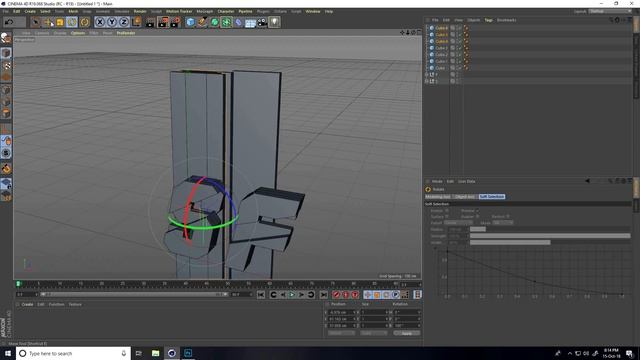Open Render Settings icon
Viewport: 640px width, 360px height.
176,22
